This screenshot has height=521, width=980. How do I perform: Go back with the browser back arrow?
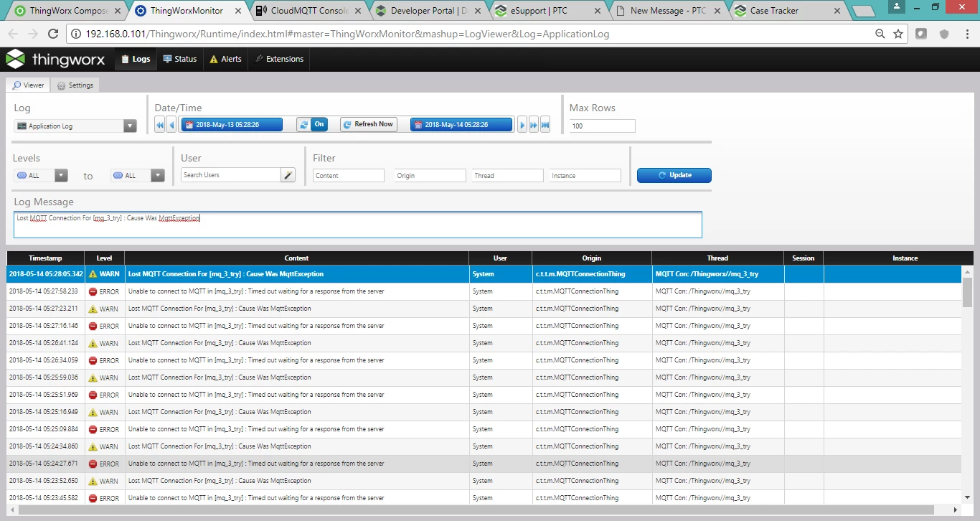coord(12,34)
